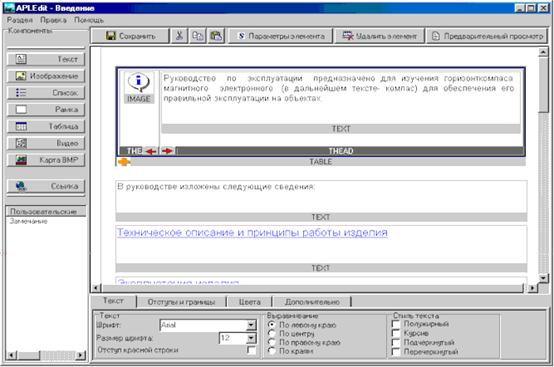Screen dimensions: 554x367
Task: Switch to the Цвета tab
Action: coord(249,302)
